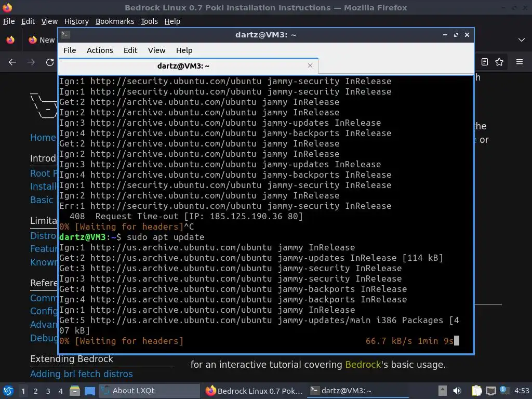Open the Adding brl fetch distros link
Viewport: 532px width, 399px height.
coord(82,374)
